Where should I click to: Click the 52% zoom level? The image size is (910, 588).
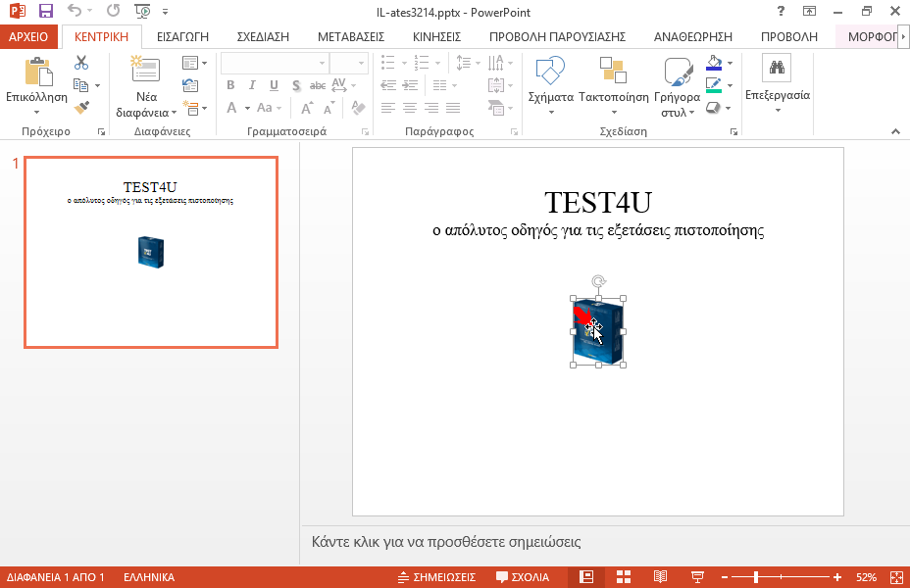click(866, 577)
